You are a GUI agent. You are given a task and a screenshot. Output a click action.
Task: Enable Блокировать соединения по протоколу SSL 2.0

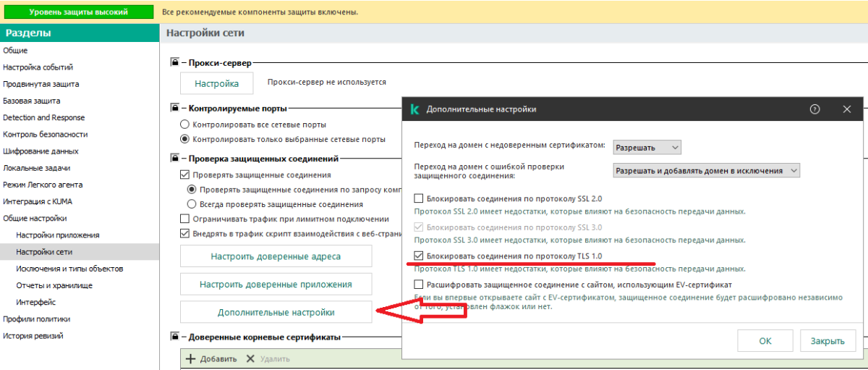pos(419,198)
